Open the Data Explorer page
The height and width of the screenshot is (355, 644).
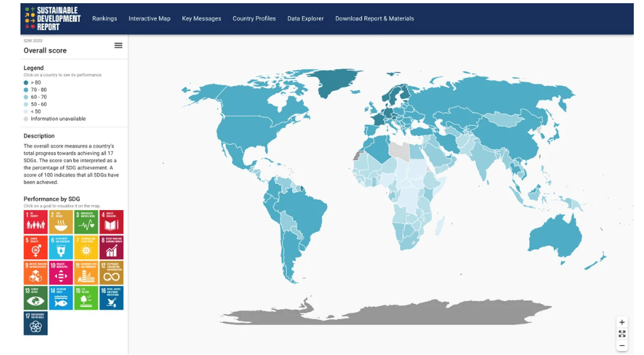305,19
